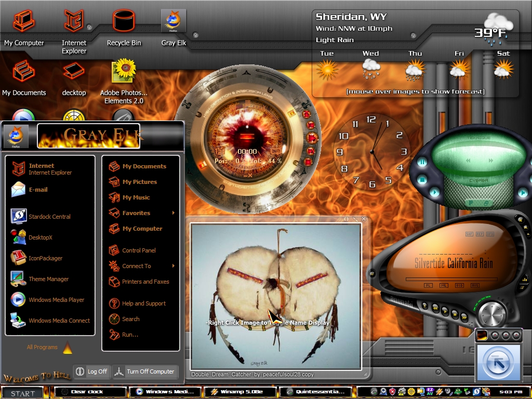
Task: Expand the Connect To submenu
Action: click(x=174, y=265)
